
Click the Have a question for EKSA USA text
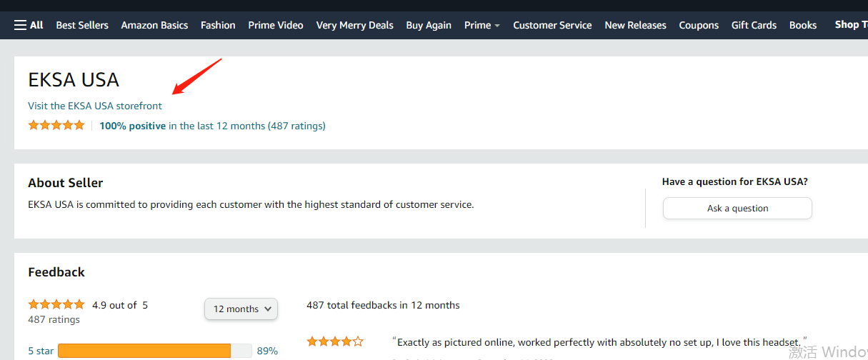click(735, 181)
